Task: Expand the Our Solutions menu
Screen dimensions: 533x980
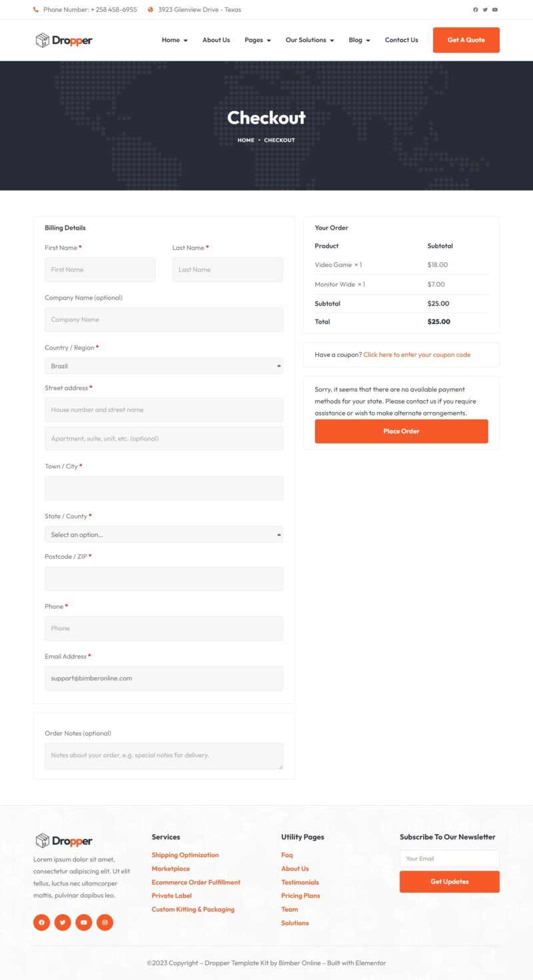Action: pyautogui.click(x=310, y=40)
